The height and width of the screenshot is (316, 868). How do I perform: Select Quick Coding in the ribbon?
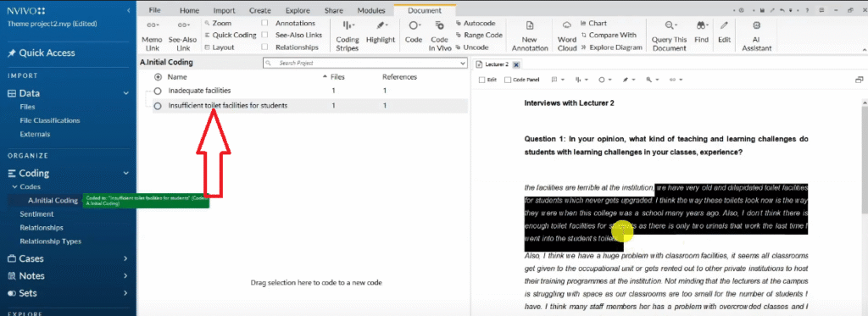pyautogui.click(x=231, y=35)
